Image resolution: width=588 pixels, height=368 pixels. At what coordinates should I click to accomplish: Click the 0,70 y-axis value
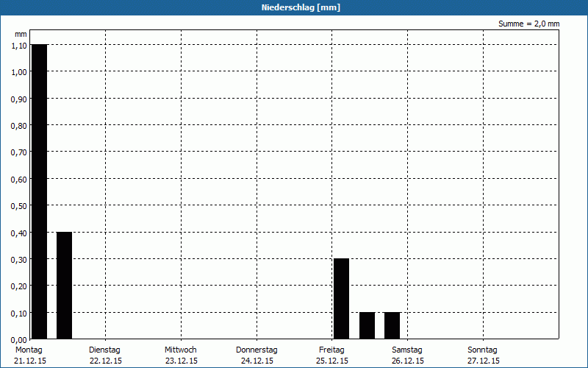pyautogui.click(x=19, y=152)
